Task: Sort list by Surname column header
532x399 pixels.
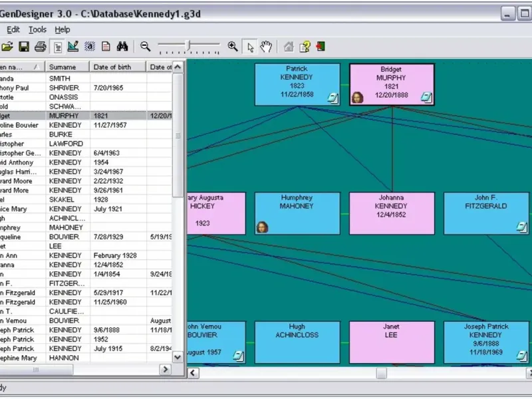Action: tap(67, 66)
